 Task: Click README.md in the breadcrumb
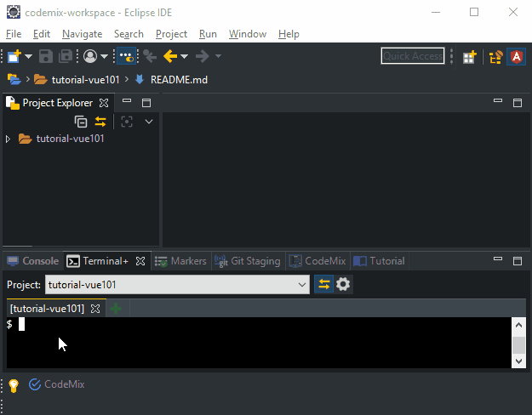point(179,80)
